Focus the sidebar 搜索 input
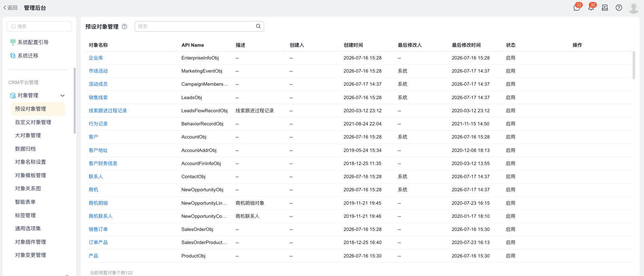Image resolution: width=644 pixels, height=276 pixels. [x=39, y=26]
